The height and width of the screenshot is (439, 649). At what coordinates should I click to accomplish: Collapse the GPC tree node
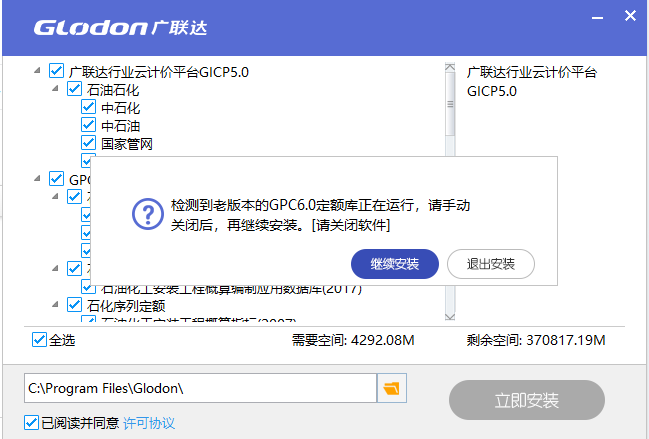(37, 179)
